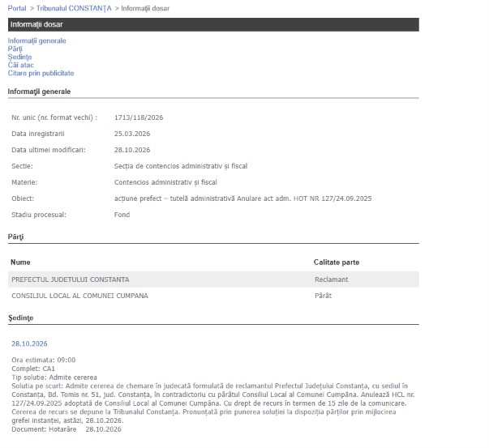
Task: Open the Căi atac link
Action: (20, 65)
